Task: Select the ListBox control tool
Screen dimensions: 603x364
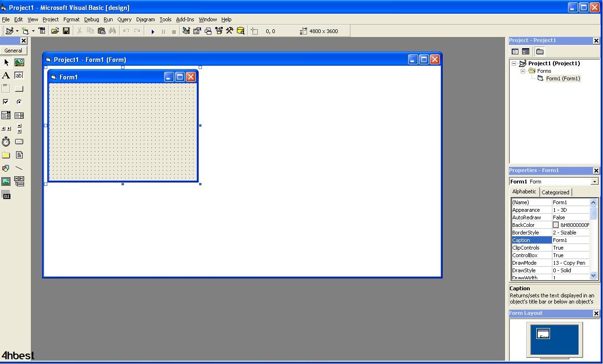Action: coord(19,115)
